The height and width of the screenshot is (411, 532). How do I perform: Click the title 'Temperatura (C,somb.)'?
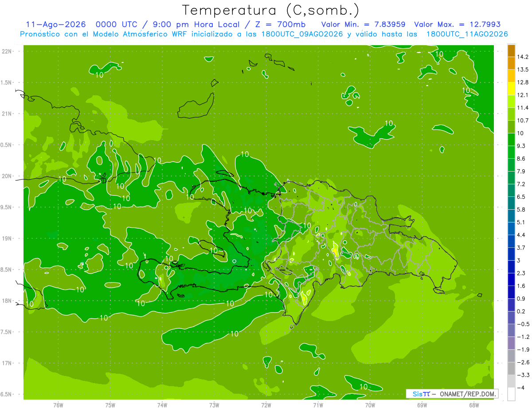pos(270,10)
